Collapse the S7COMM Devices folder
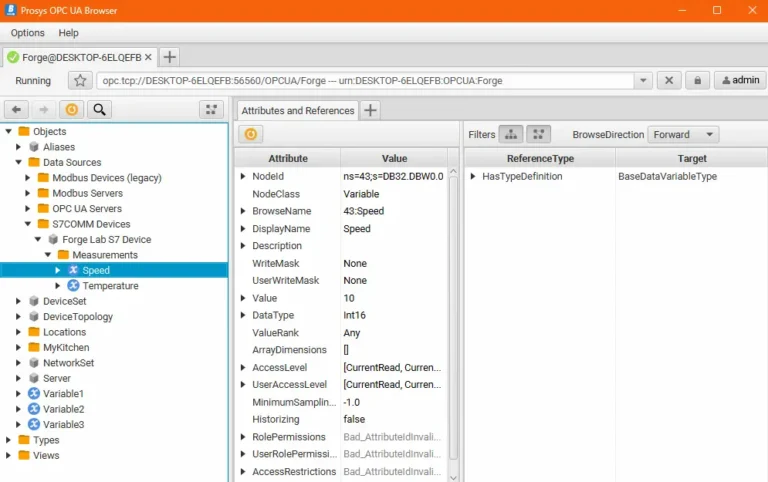This screenshot has height=482, width=768. coord(28,224)
